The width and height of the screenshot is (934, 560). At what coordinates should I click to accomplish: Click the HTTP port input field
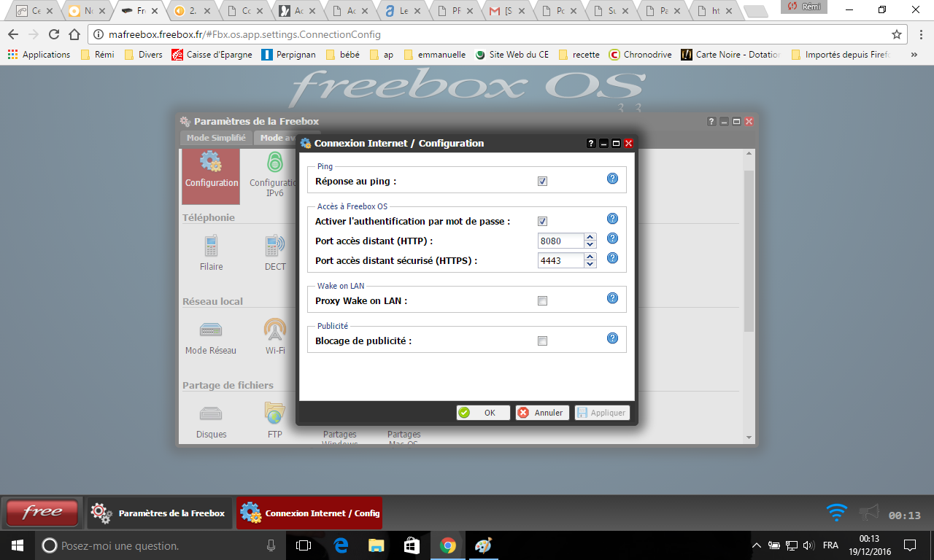(561, 241)
